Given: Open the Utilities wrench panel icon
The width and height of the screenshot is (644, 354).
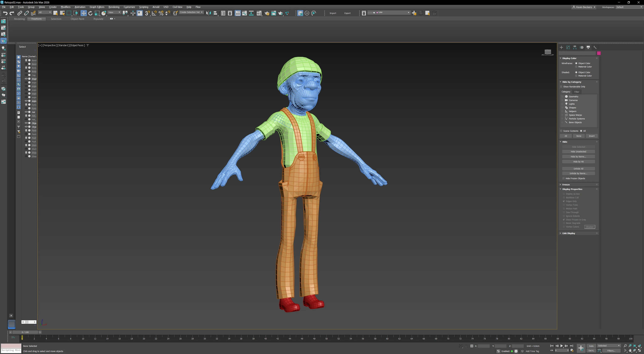Looking at the screenshot, I should (x=595, y=47).
